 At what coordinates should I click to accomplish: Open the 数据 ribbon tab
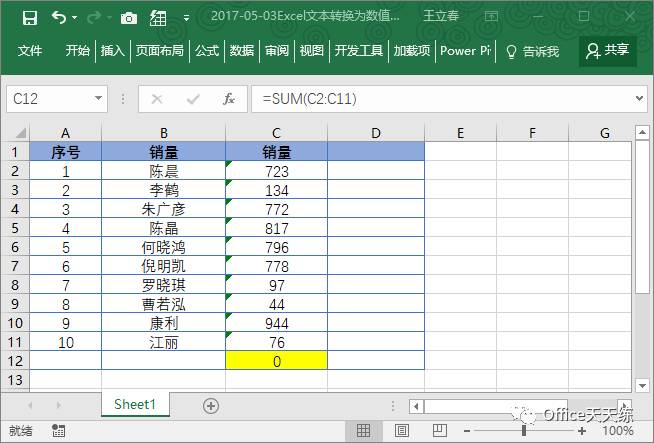coord(242,51)
